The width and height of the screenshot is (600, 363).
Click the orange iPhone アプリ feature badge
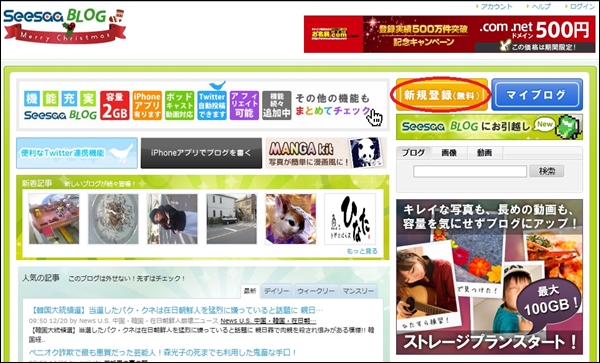(x=147, y=105)
